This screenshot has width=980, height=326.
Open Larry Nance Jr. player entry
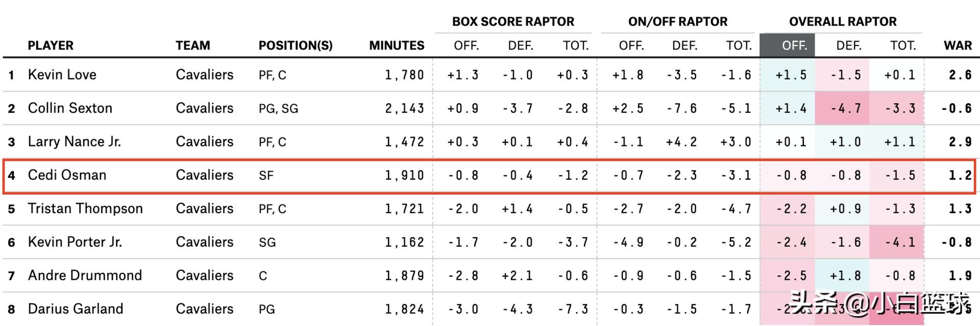(x=74, y=142)
